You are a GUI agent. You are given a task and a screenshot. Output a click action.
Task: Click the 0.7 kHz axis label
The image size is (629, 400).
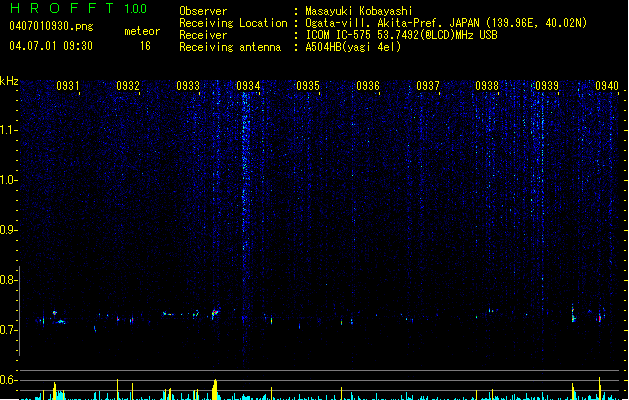pyautogui.click(x=8, y=330)
